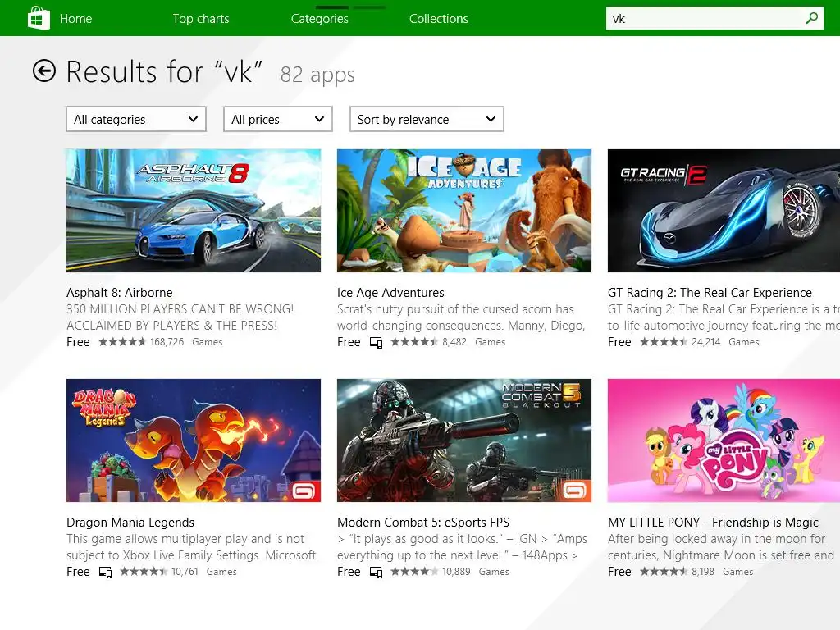This screenshot has height=630, width=840.
Task: Click the device icon under Dragon Mania Legends
Action: pos(106,572)
